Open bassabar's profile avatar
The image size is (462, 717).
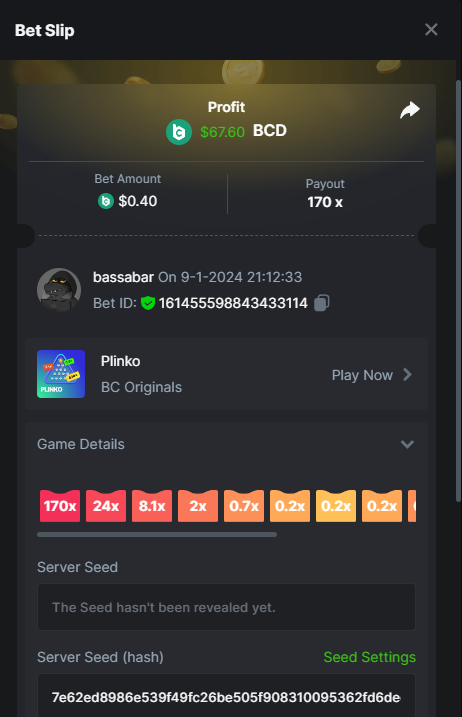[x=59, y=290]
